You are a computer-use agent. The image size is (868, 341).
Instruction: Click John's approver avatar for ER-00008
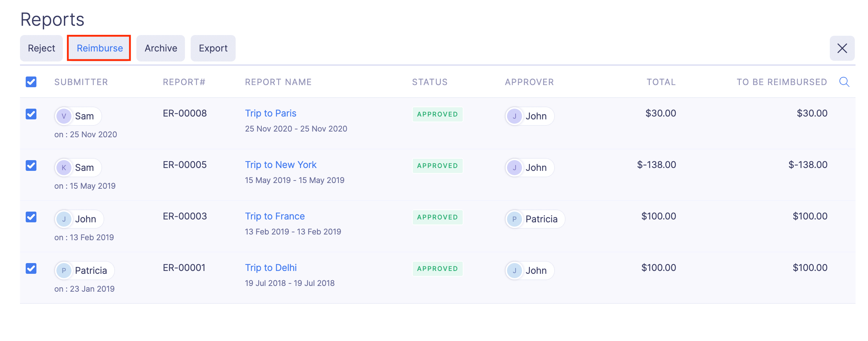[515, 116]
